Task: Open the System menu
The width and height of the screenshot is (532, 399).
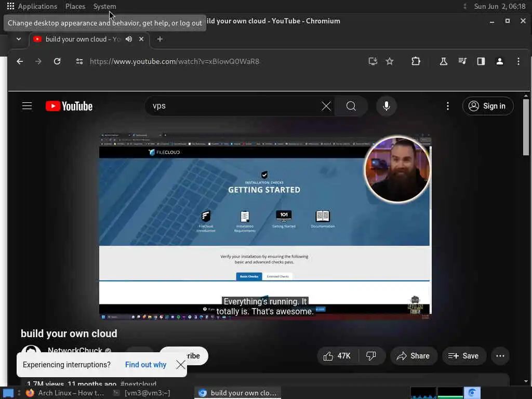Action: click(104, 6)
